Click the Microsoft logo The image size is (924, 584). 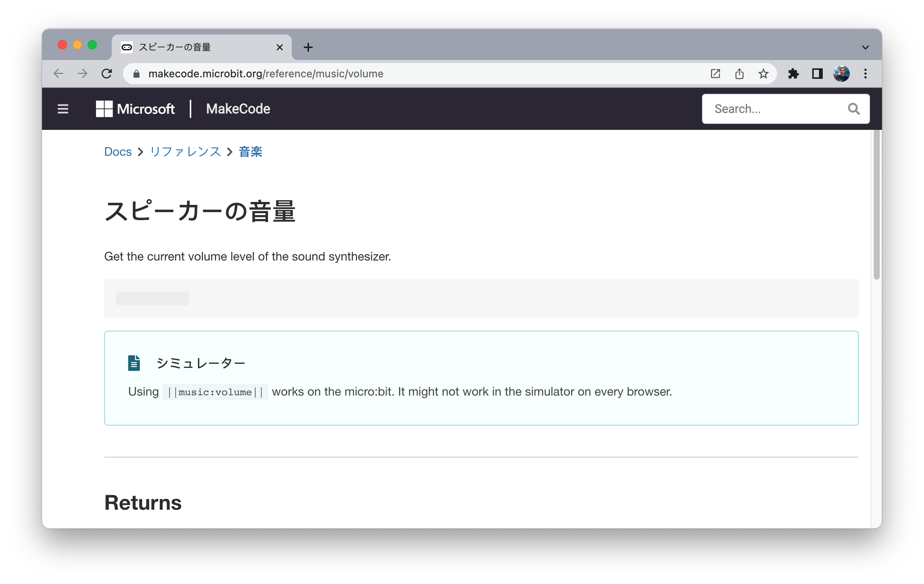point(135,109)
